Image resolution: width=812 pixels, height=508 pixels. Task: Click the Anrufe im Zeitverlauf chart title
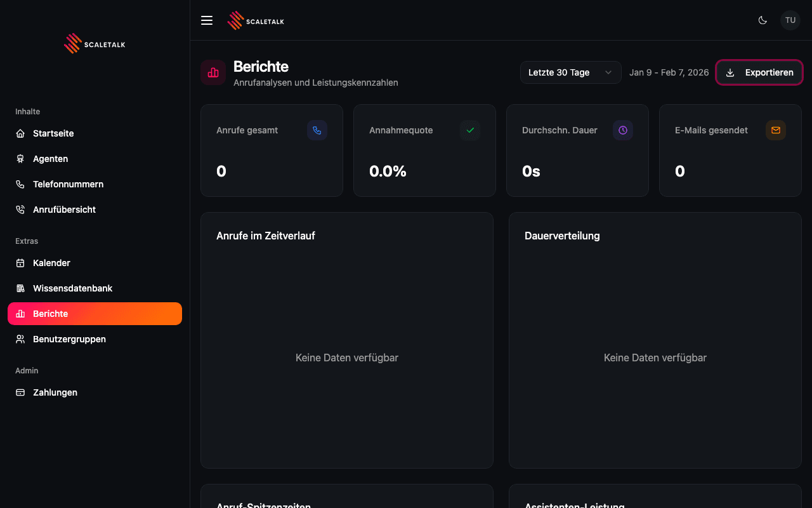coord(266,236)
